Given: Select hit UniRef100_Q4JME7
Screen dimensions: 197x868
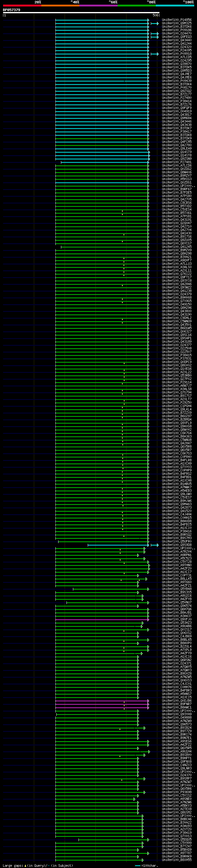Looking at the screenshot, I should 176,74.
